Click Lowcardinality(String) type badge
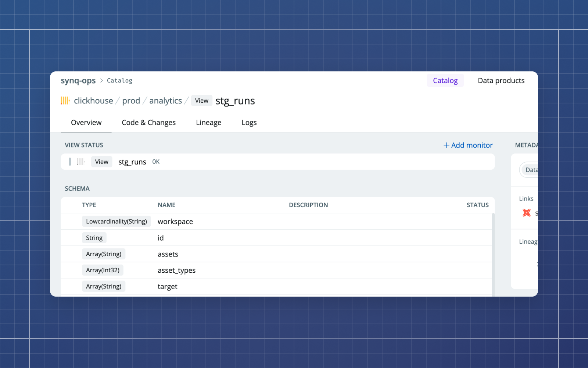This screenshot has height=368, width=588. point(116,221)
